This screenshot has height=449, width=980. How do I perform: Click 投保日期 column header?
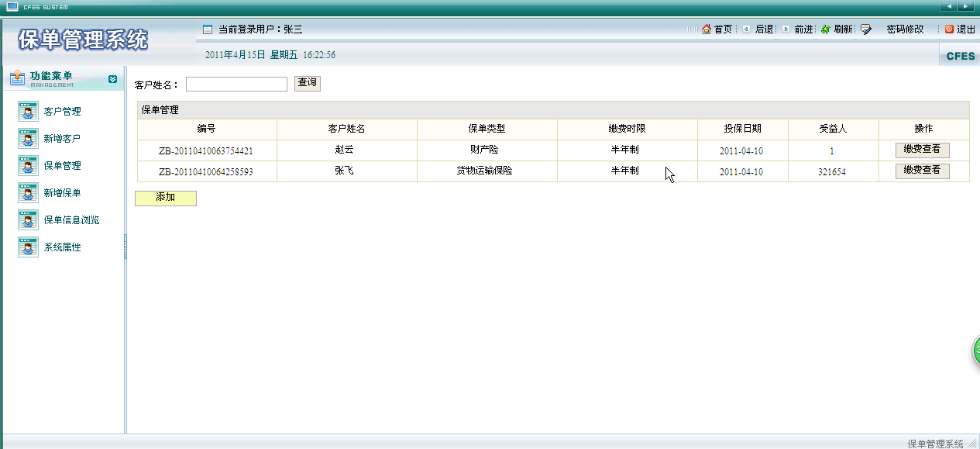pyautogui.click(x=742, y=129)
